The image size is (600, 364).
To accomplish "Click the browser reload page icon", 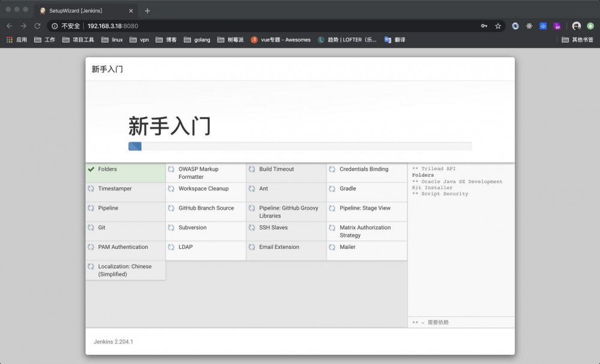I will 37,26.
